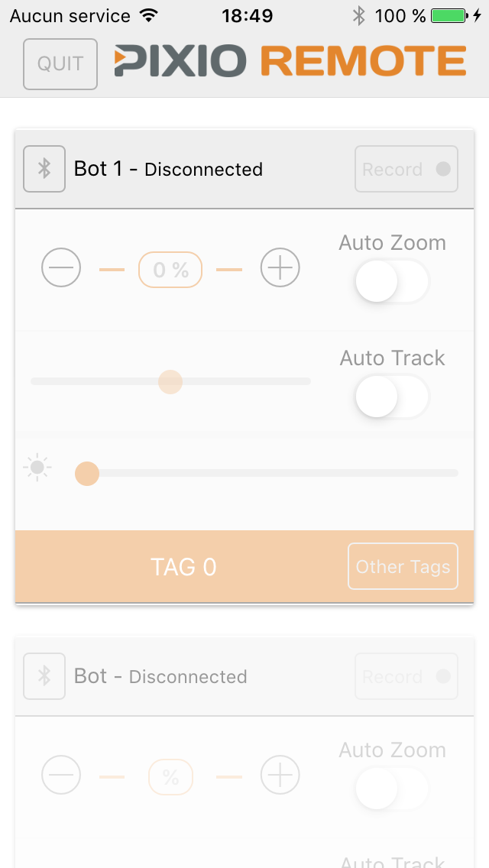Toggle Auto Zoom on the second Bot card
The width and height of the screenshot is (489, 868).
392,789
